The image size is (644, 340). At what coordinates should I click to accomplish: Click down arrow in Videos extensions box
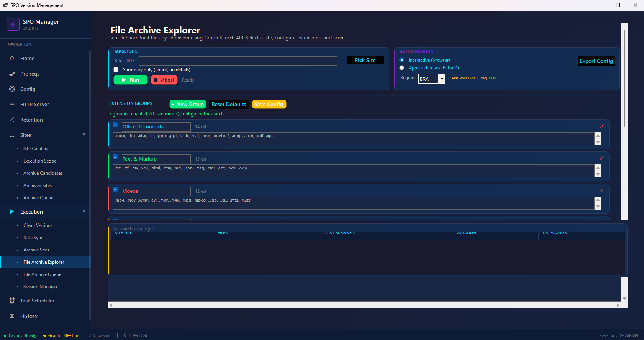(598, 207)
